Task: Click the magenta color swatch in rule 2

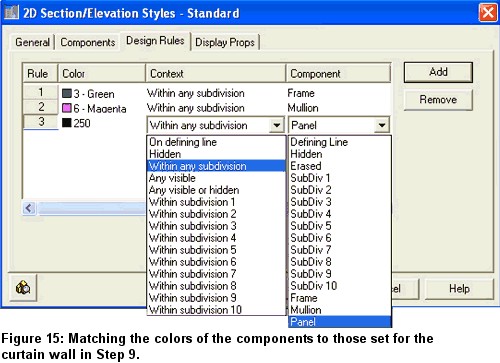Action: pos(67,108)
